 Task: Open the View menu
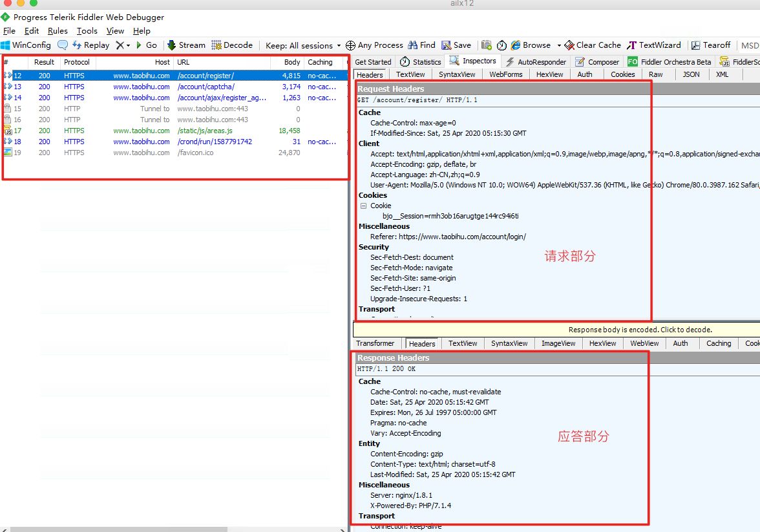pos(115,31)
